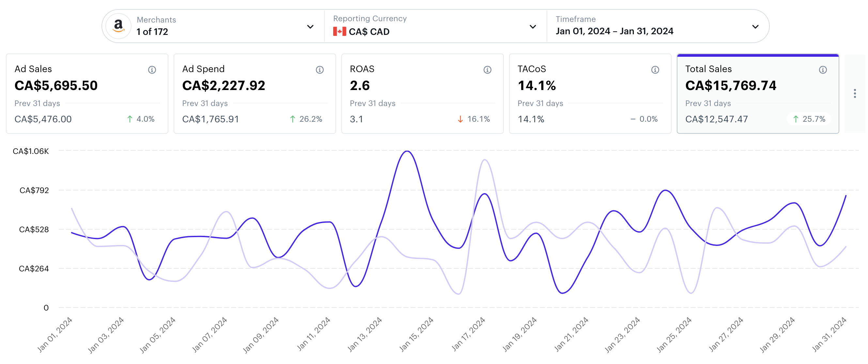The image size is (868, 364).
Task: Click the 25.7% Total Sales change badge
Action: point(809,119)
